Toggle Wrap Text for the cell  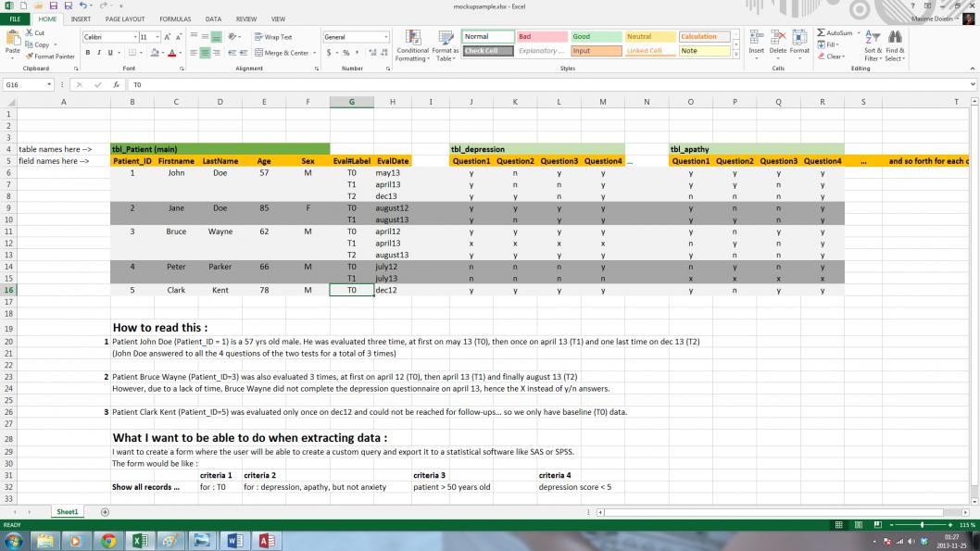[273, 37]
